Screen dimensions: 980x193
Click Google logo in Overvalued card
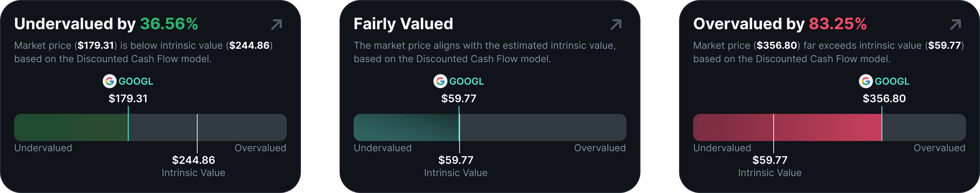[x=865, y=81]
